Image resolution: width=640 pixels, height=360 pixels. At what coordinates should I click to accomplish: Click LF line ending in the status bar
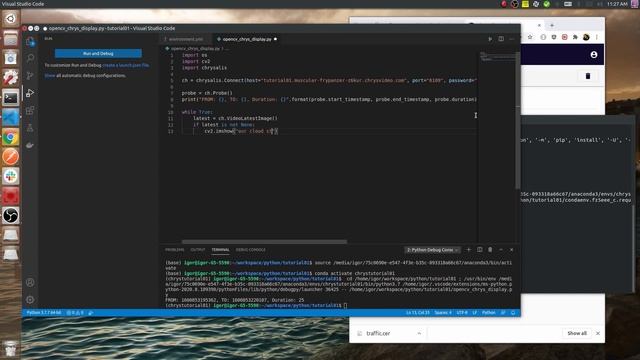[475, 313]
